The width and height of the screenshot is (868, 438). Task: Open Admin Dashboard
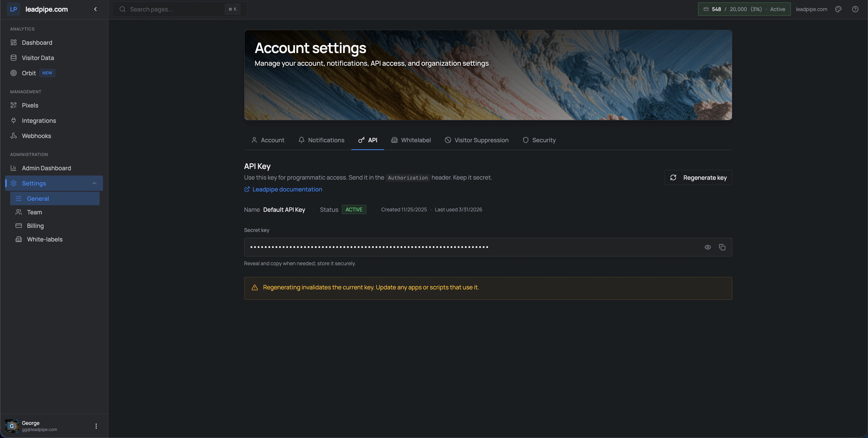tap(46, 168)
